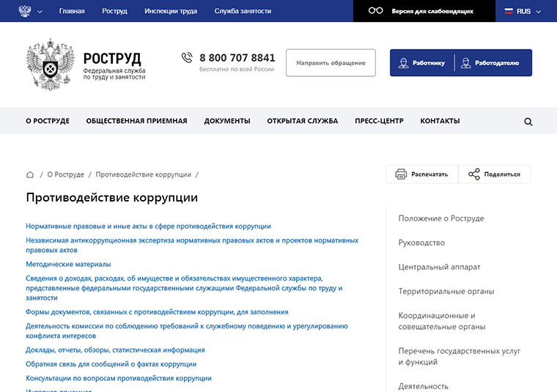
Task: Click the phone handset icon
Action: [x=187, y=58]
